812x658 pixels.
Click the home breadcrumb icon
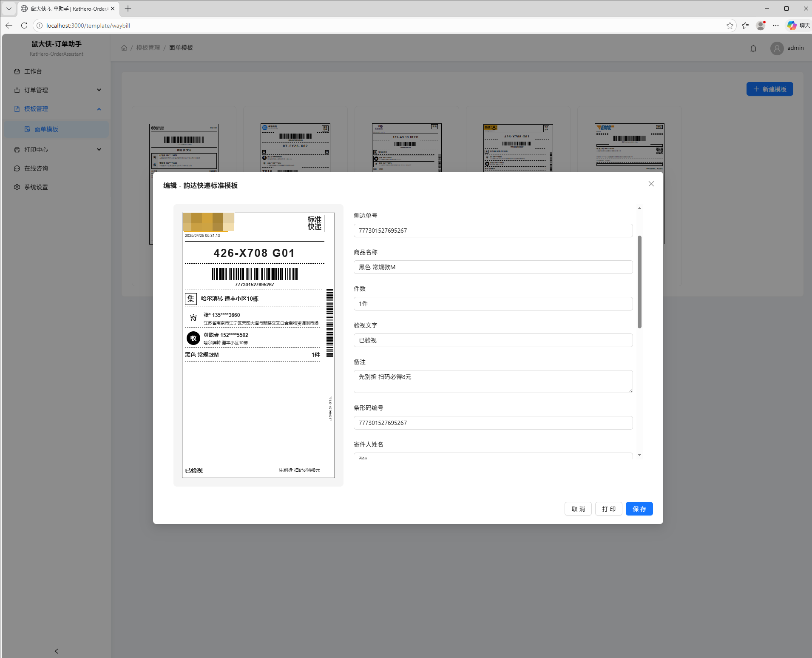click(124, 48)
